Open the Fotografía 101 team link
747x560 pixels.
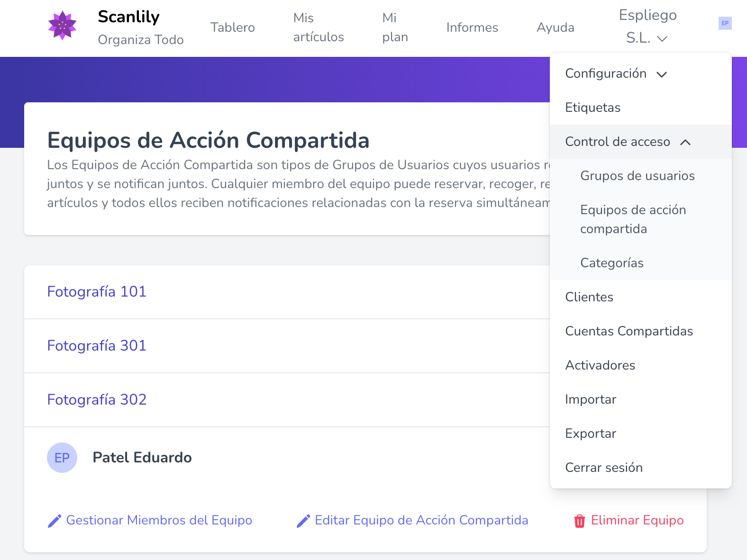[x=96, y=291]
